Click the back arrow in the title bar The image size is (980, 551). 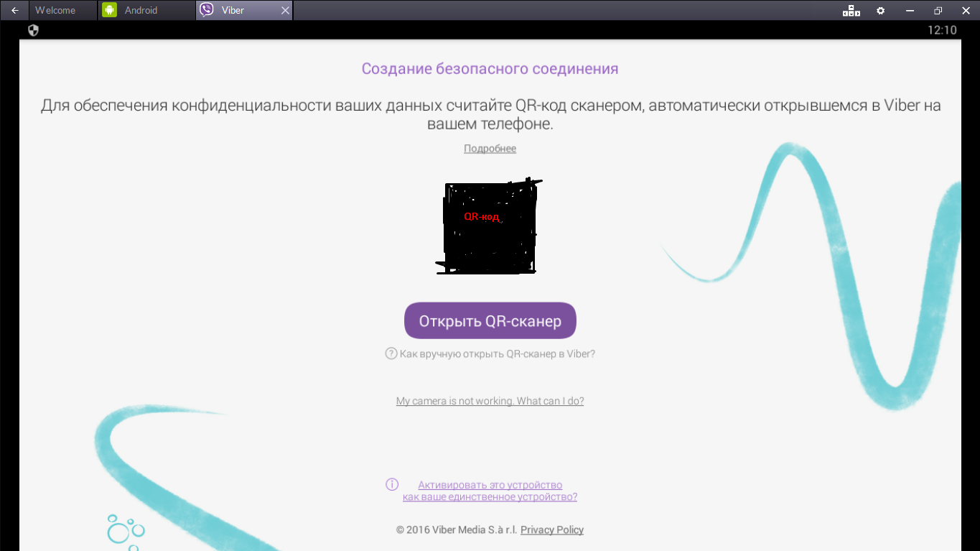pos(14,10)
